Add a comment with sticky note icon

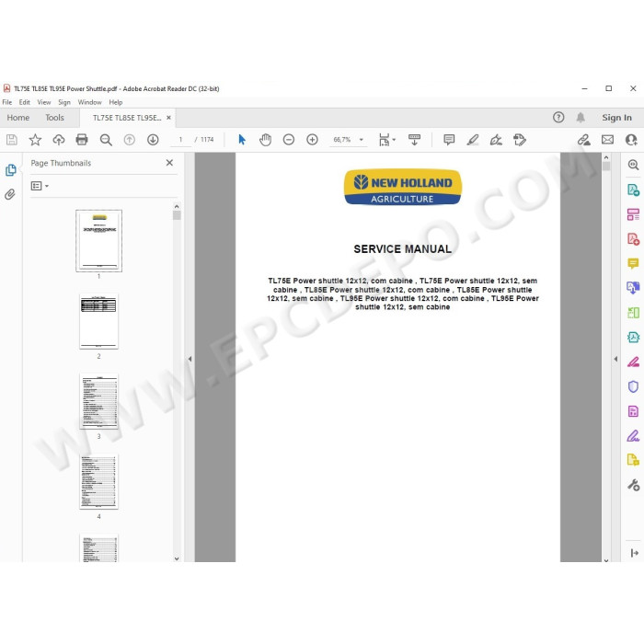coord(449,140)
